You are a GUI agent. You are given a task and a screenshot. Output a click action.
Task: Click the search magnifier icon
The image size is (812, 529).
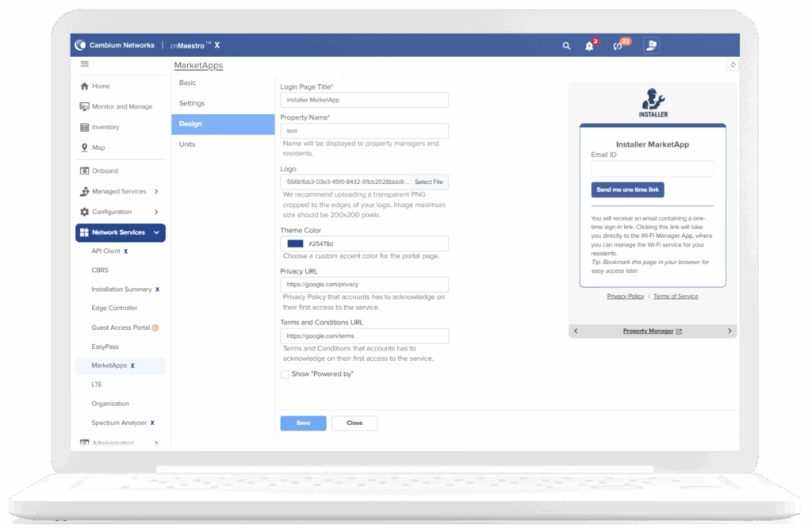566,45
